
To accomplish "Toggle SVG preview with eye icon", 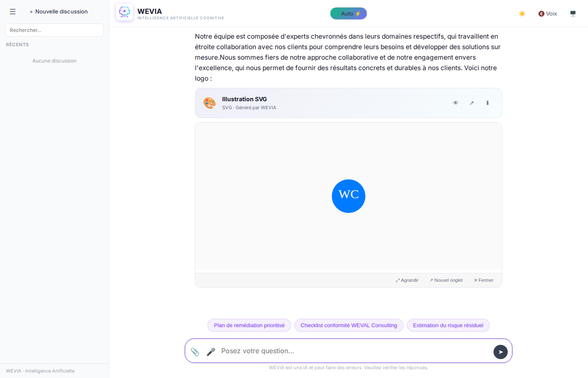I will 455,103.
